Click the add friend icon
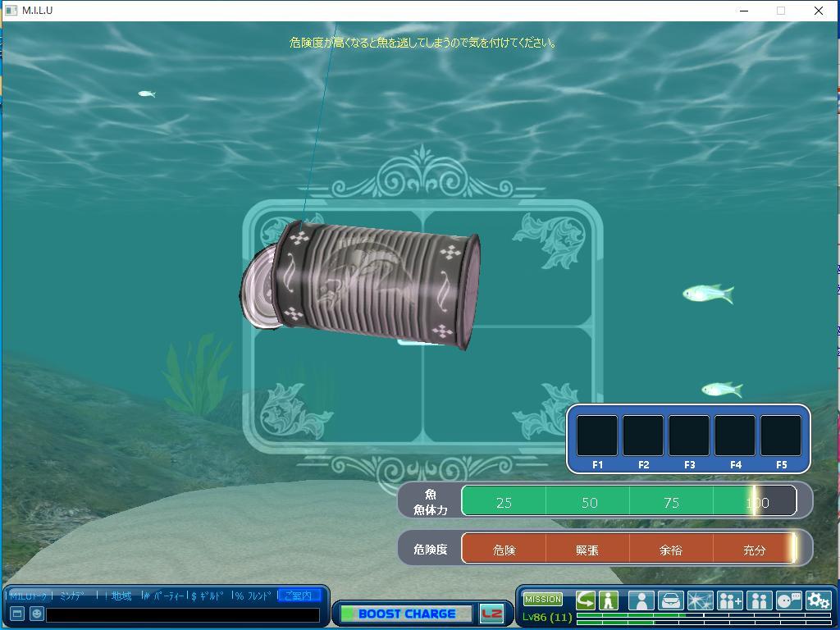The height and width of the screenshot is (630, 840). coord(729,600)
